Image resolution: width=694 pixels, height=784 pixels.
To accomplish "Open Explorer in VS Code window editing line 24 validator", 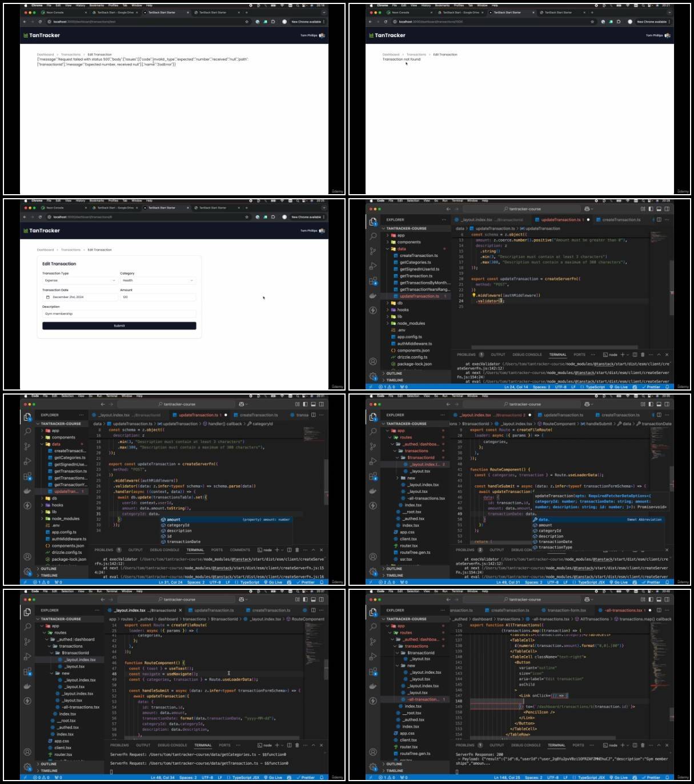I will [x=373, y=222].
